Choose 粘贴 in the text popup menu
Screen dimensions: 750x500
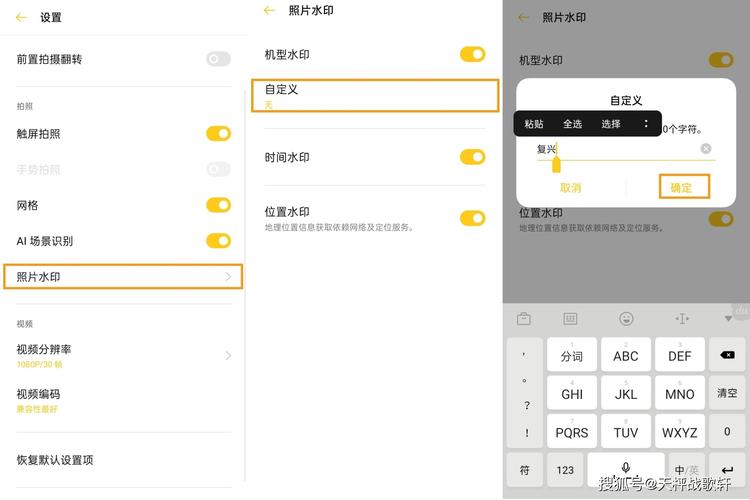click(534, 124)
